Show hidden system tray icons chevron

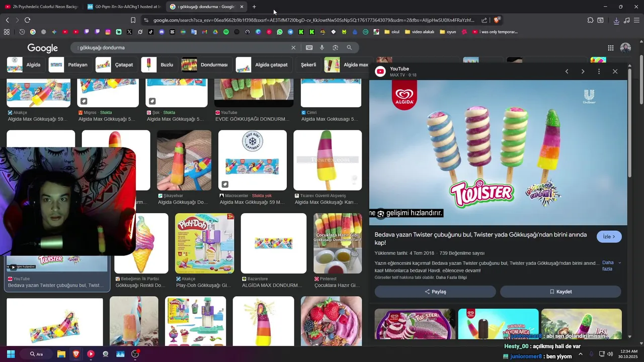tap(580, 354)
